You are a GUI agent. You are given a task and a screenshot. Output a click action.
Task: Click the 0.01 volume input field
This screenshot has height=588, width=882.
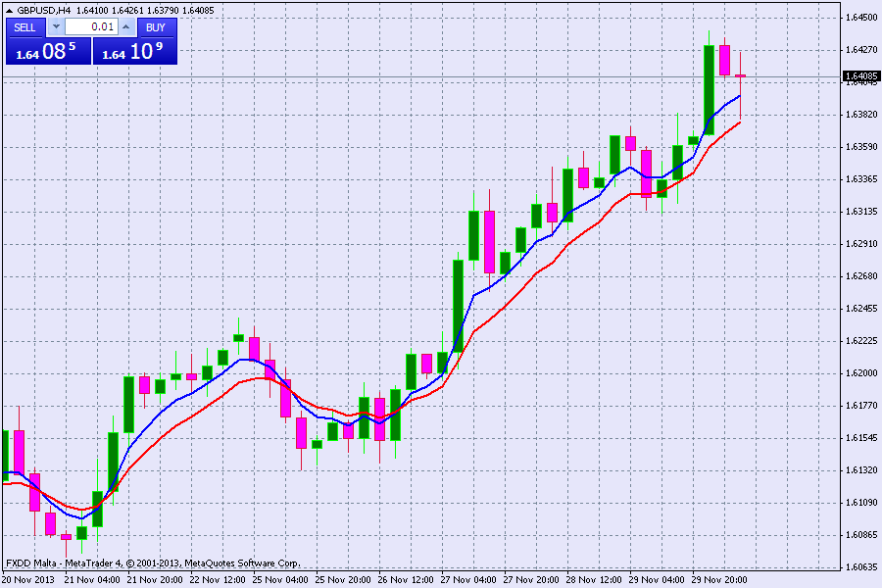(90, 27)
